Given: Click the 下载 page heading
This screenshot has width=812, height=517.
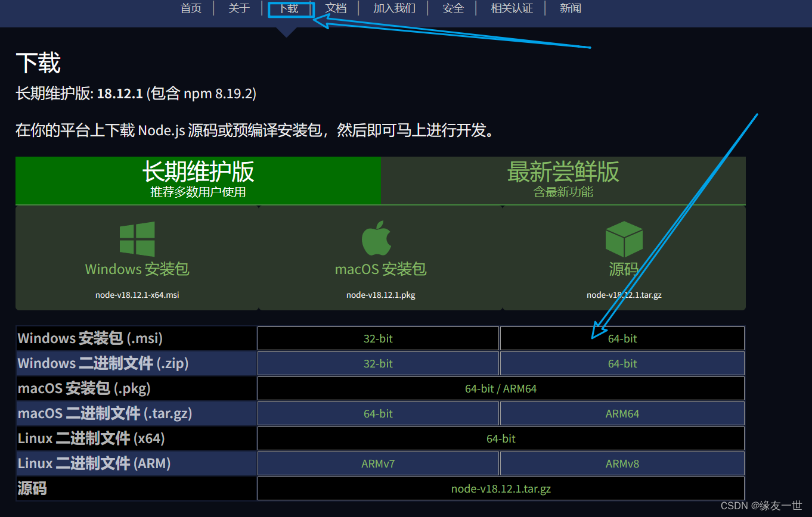Looking at the screenshot, I should [x=38, y=63].
